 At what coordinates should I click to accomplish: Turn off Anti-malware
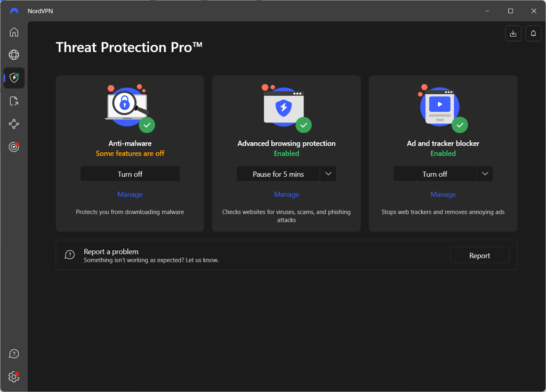pyautogui.click(x=130, y=174)
